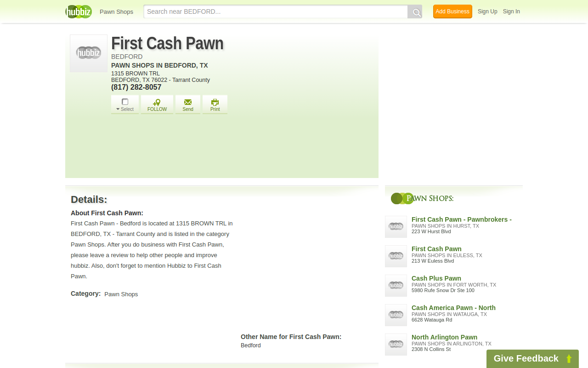Click the Bedford other name text
Screen dimensions: 588x368
coord(250,345)
